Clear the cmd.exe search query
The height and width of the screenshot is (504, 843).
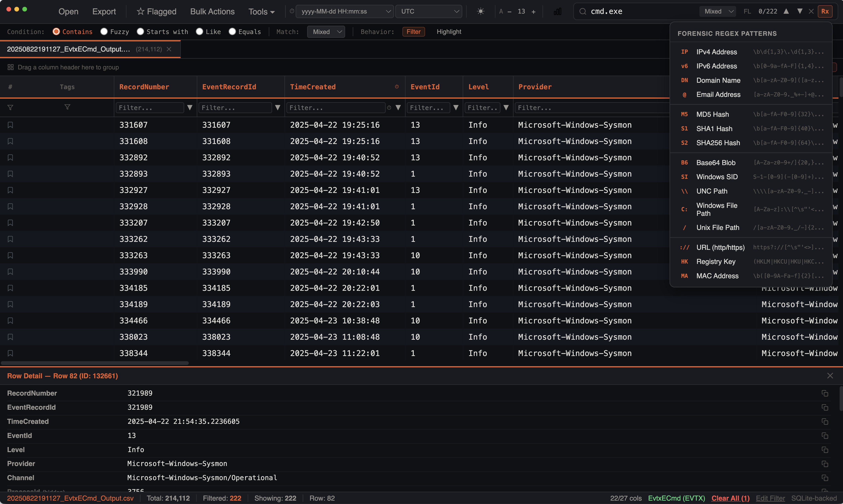pos(811,11)
